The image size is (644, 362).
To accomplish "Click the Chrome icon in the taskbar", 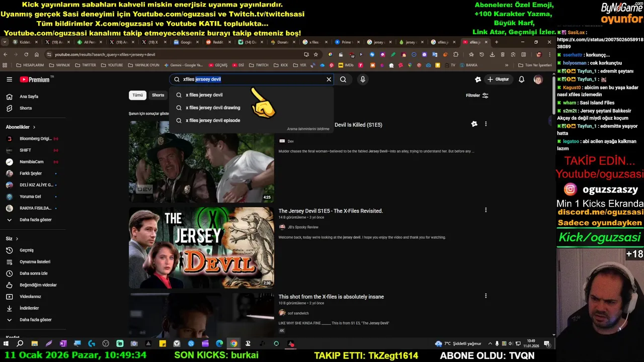I will pyautogui.click(x=234, y=344).
